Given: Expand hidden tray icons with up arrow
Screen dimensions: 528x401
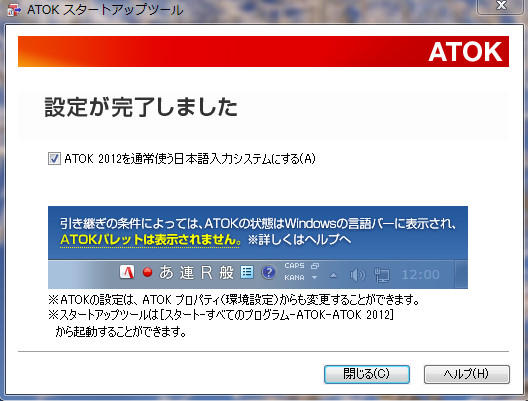Looking at the screenshot, I should [333, 275].
